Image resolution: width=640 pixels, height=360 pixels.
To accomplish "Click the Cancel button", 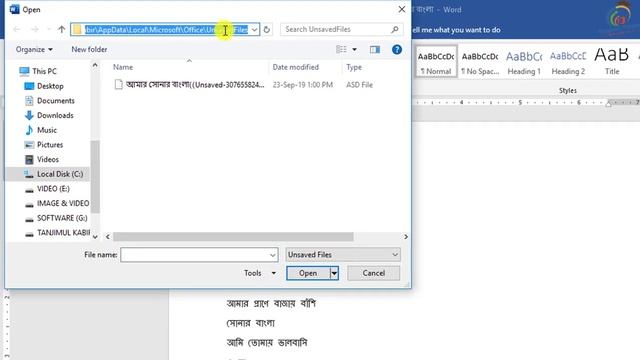I will tap(373, 273).
